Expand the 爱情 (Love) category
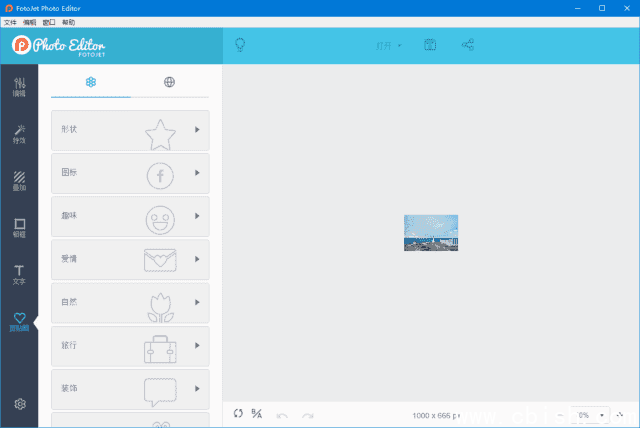Image resolution: width=640 pixels, height=428 pixels. click(130, 259)
